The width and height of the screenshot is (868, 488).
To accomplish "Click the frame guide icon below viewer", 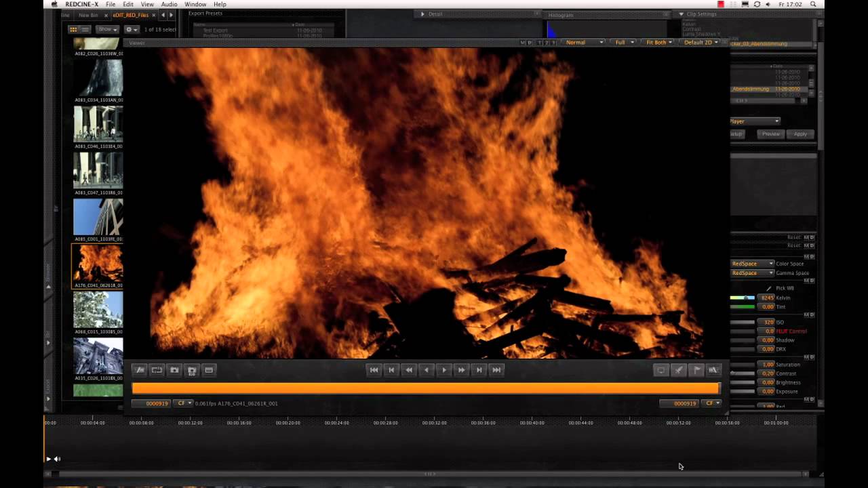I will (157, 370).
